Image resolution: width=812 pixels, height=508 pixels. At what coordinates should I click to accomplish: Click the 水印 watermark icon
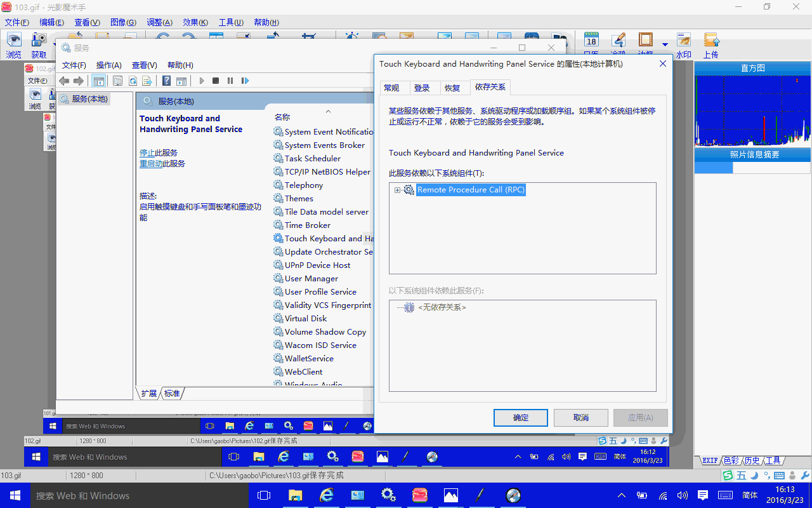pos(683,41)
